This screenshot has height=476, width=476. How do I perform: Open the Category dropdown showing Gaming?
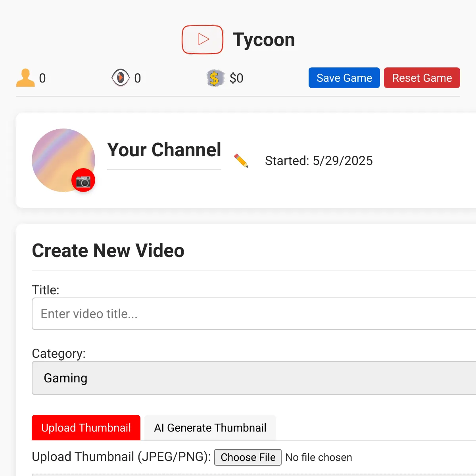tap(254, 378)
